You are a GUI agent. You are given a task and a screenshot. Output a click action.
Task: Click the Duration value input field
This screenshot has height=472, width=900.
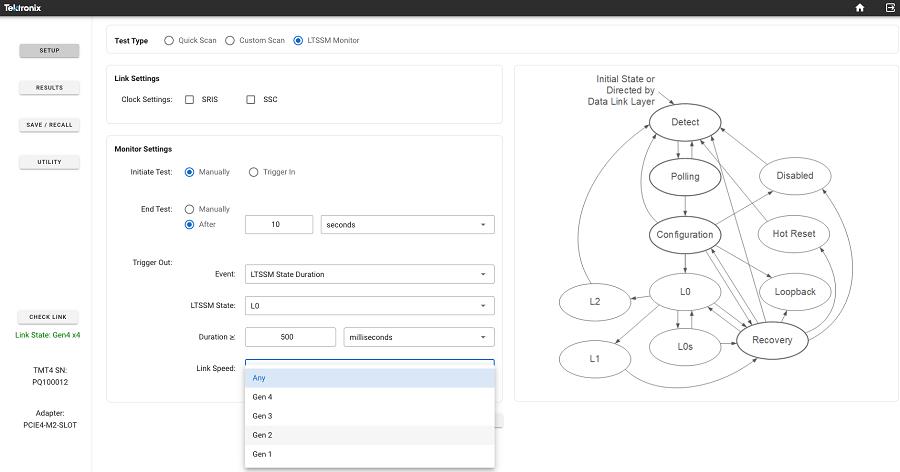point(289,337)
